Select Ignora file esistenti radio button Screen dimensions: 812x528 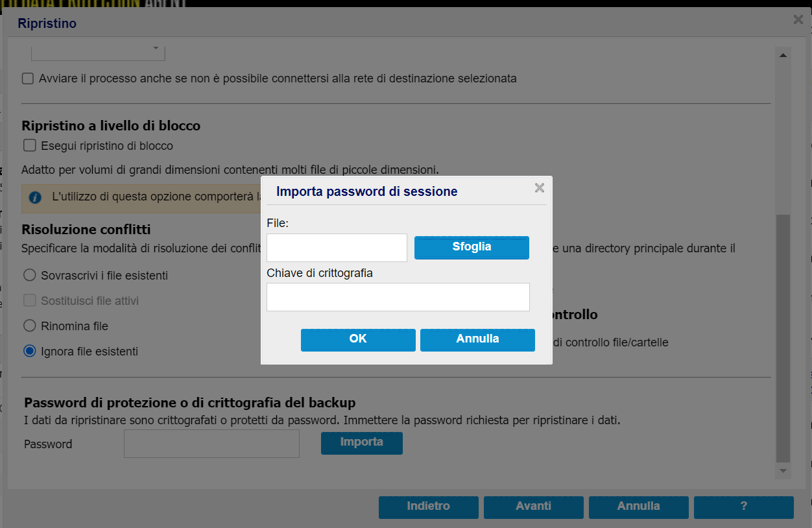coord(29,351)
